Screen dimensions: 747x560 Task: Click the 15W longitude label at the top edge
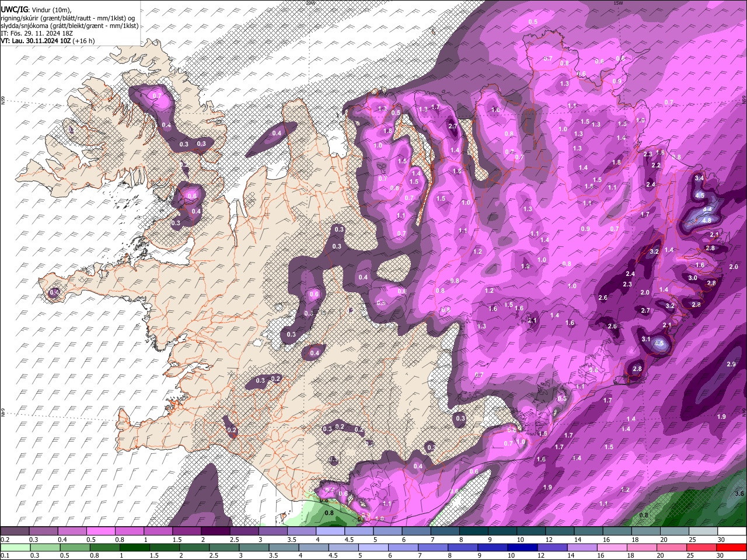(618, 3)
